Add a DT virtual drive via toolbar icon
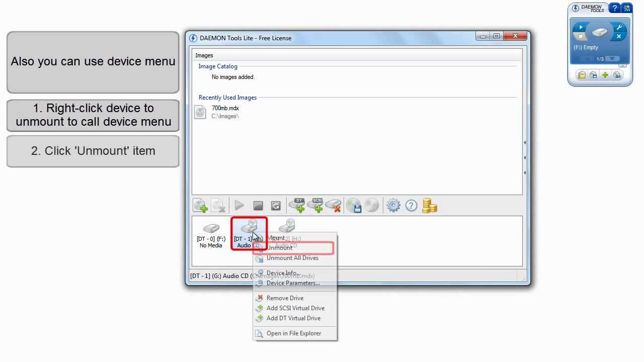Screen dimensions: 644x362 click(x=297, y=205)
